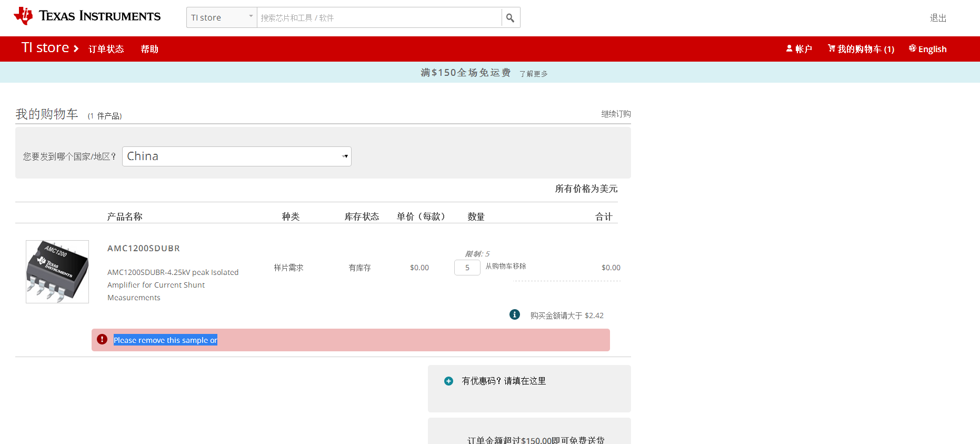Click the 单价（每款） column header
Viewport: 980px width, 444px height.
tap(421, 216)
